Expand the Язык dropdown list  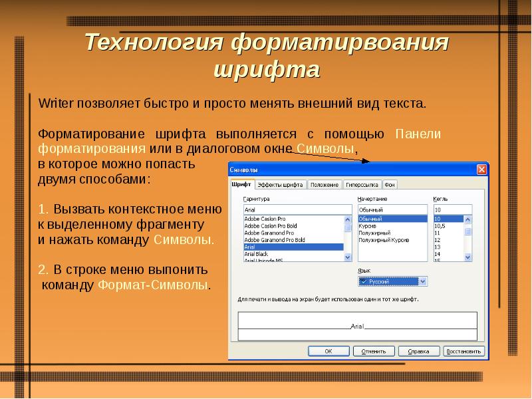(423, 282)
